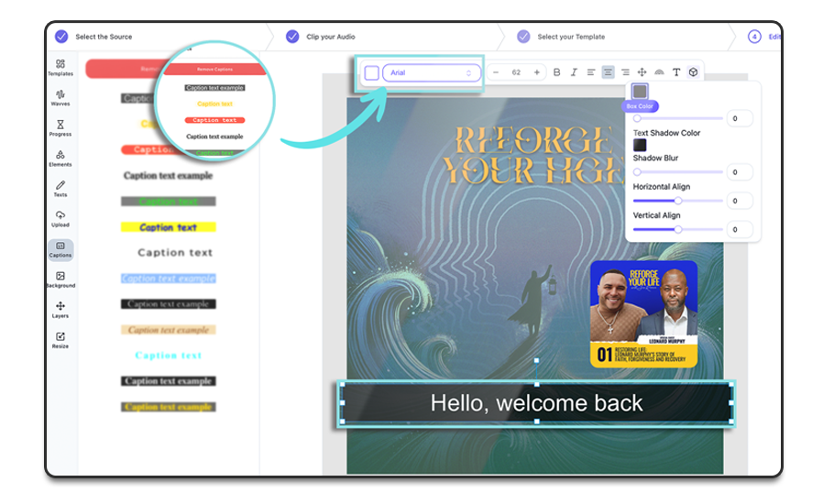This screenshot has width=834, height=504.
Task: Click the Text Shadow Color swatch
Action: coord(640,145)
